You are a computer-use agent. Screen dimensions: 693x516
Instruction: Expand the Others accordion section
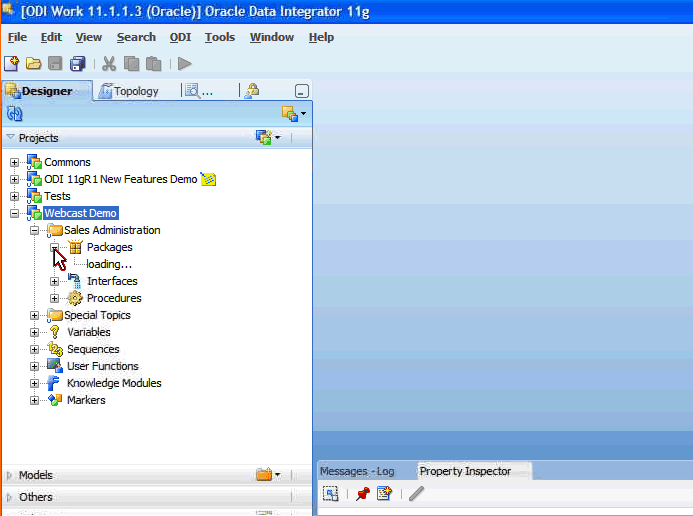tap(9, 497)
